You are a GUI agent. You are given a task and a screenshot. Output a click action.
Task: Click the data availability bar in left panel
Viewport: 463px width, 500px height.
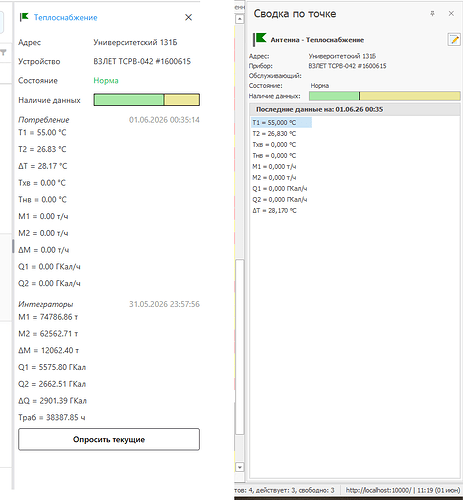click(147, 100)
